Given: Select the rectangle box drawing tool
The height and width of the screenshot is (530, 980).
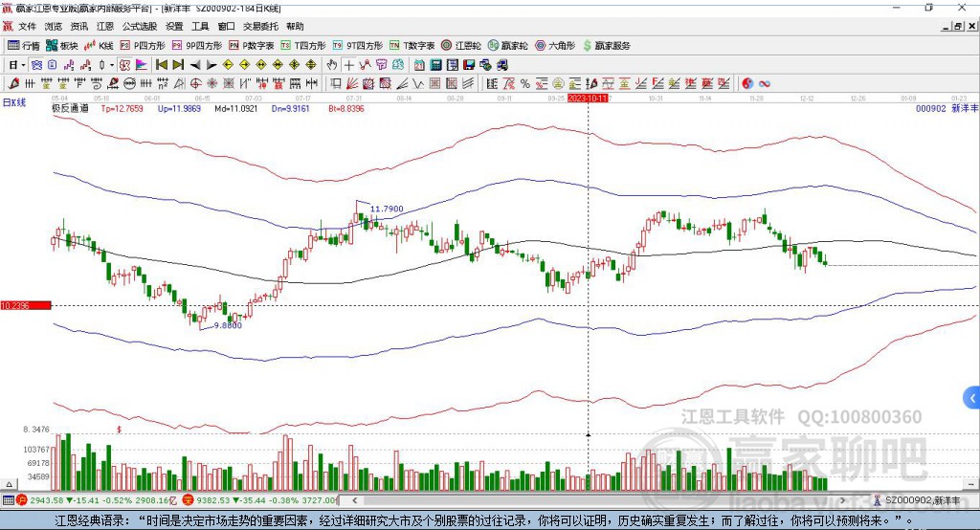Looking at the screenshot, I should pos(336,83).
